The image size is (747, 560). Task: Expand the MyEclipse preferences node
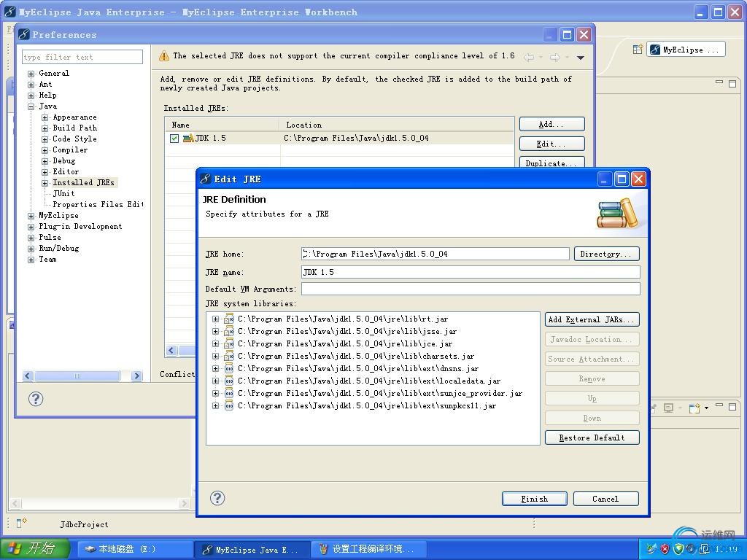click(x=31, y=216)
